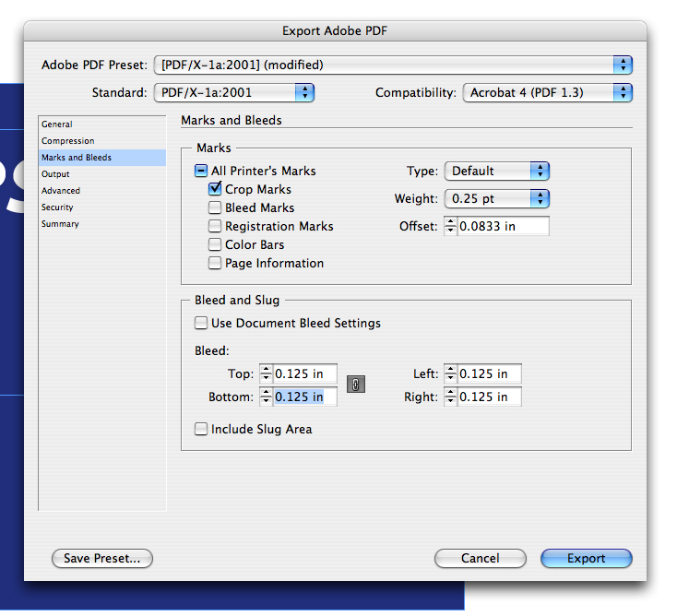Select the Advanced panel

click(x=102, y=191)
